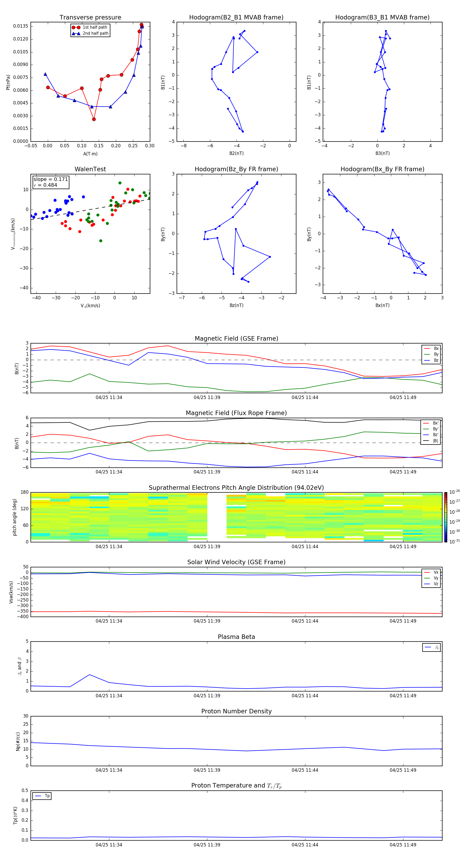
Task: Click the 'WalenTest' plot title
Action: point(90,169)
